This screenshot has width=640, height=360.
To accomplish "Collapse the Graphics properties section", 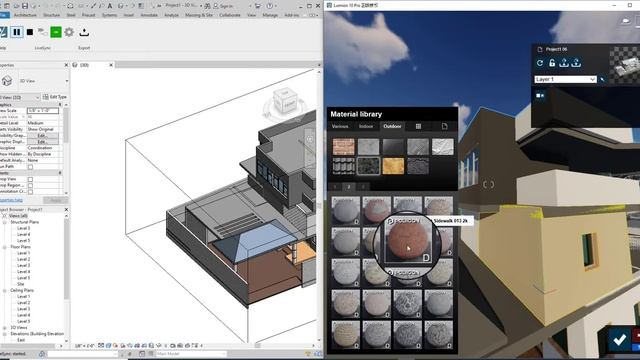I will 60,105.
